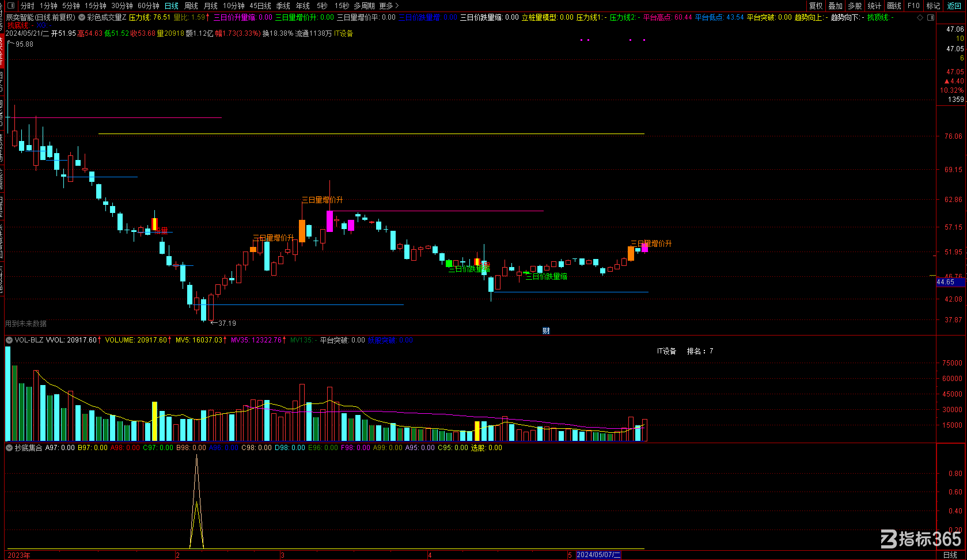Screen dimensions: 967x560
Task: Select the 季线 quarterly period
Action: pyautogui.click(x=283, y=6)
